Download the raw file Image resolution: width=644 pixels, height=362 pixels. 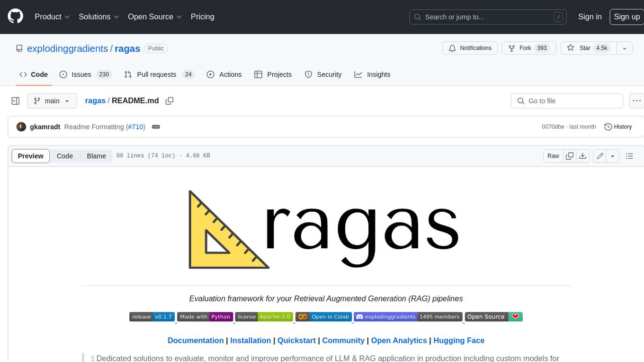pyautogui.click(x=583, y=156)
